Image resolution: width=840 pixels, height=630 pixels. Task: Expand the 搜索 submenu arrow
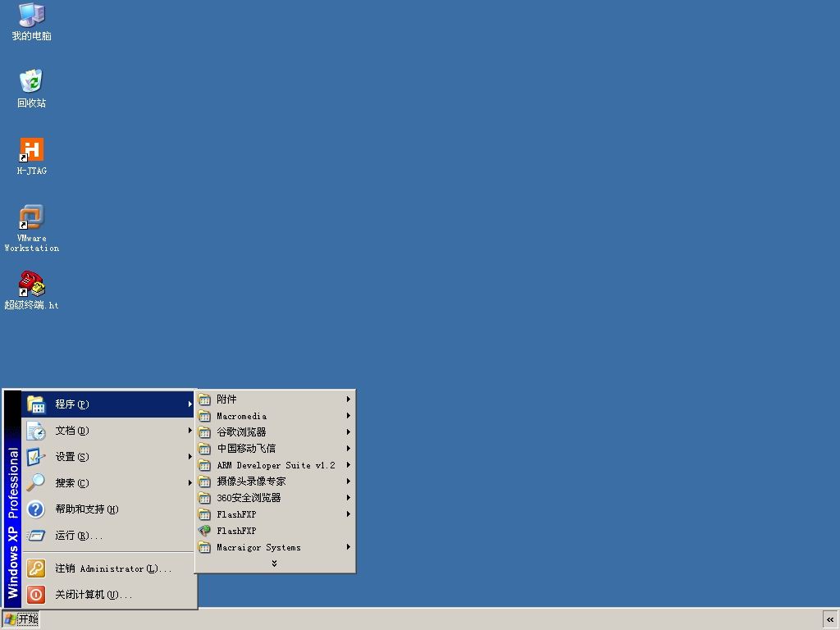(x=189, y=482)
